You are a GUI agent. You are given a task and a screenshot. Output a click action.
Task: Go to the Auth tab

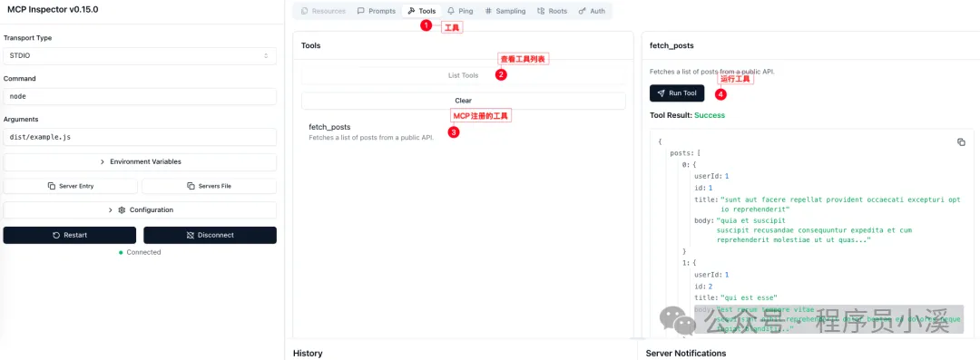[x=592, y=11]
